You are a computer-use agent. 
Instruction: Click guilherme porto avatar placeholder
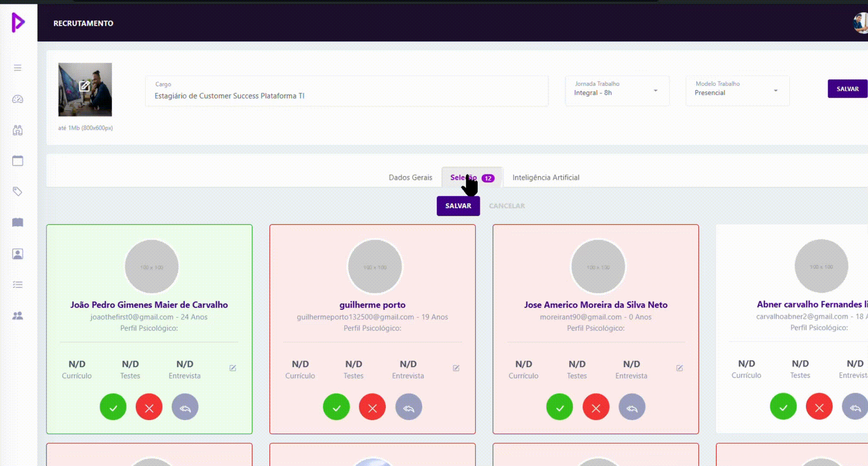[375, 267]
